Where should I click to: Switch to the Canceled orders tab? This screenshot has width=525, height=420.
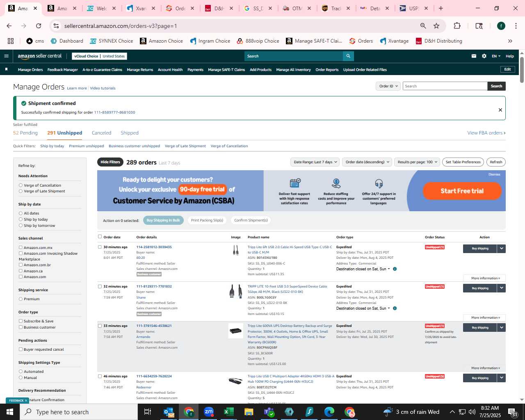[101, 133]
